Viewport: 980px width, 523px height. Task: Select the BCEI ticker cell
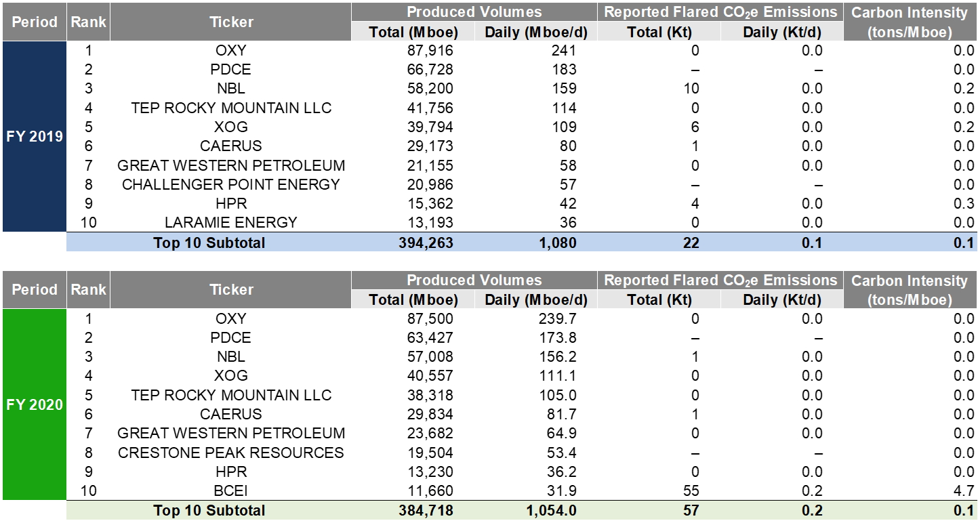point(230,490)
